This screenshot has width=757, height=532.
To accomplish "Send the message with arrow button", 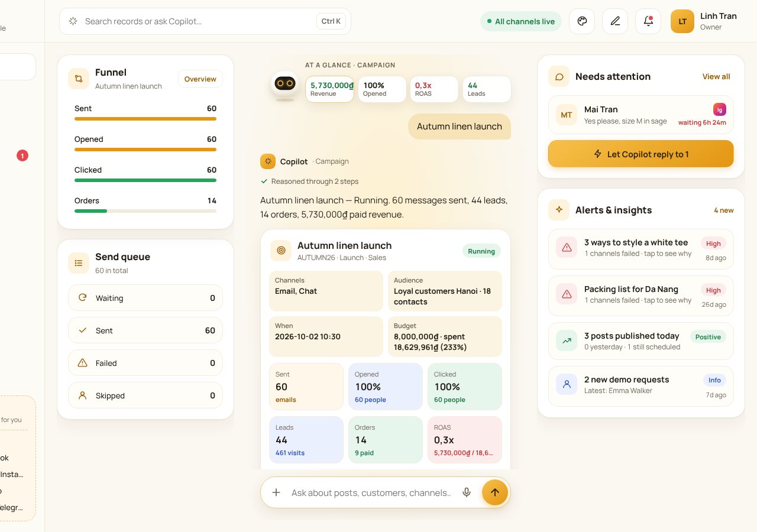I will pyautogui.click(x=495, y=492).
